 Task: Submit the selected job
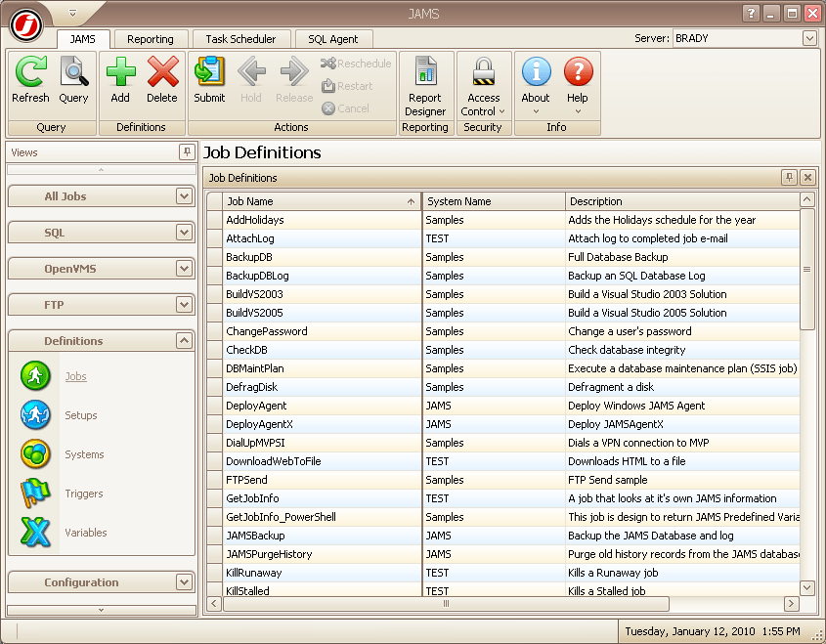point(209,71)
